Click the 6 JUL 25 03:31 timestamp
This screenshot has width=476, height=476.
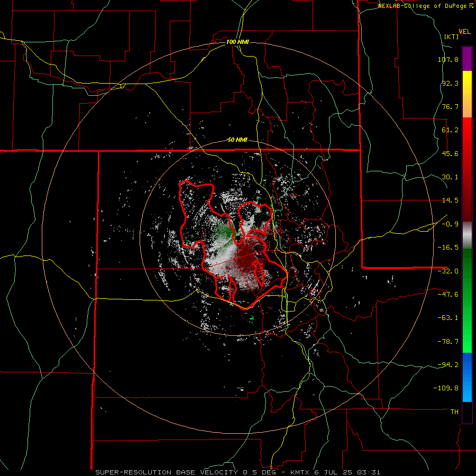point(346,472)
